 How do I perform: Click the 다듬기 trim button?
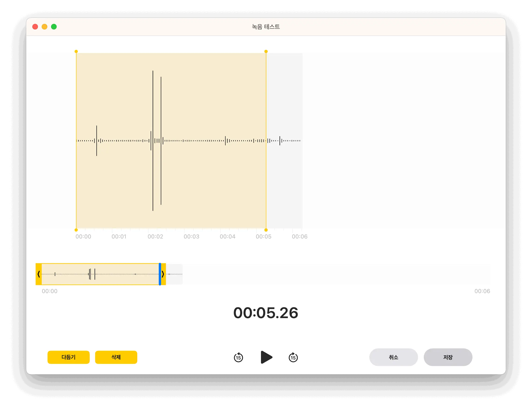(x=68, y=357)
